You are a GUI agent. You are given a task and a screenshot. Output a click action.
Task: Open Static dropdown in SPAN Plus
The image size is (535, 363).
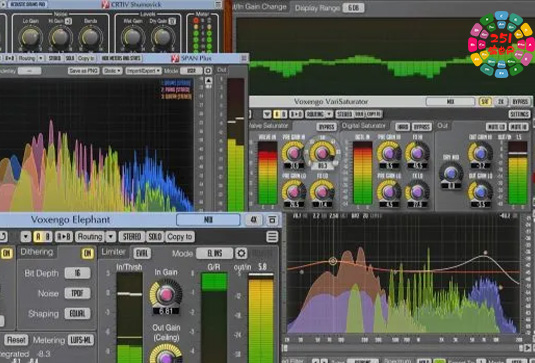pos(112,71)
